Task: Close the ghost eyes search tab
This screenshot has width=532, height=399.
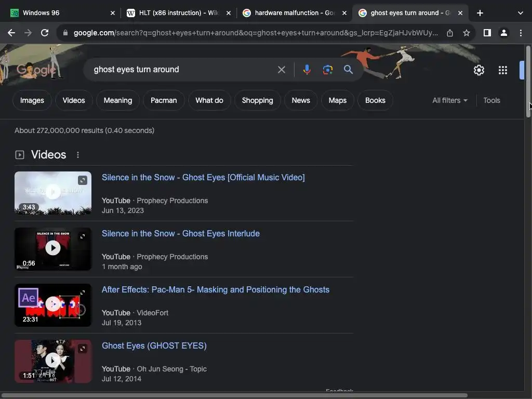Action: point(460,13)
